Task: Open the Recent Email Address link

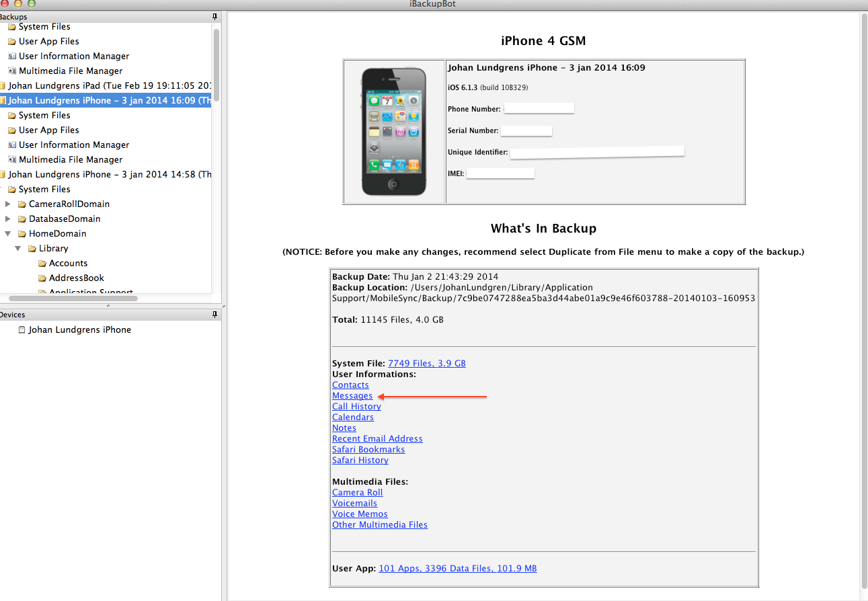Action: 377,438
